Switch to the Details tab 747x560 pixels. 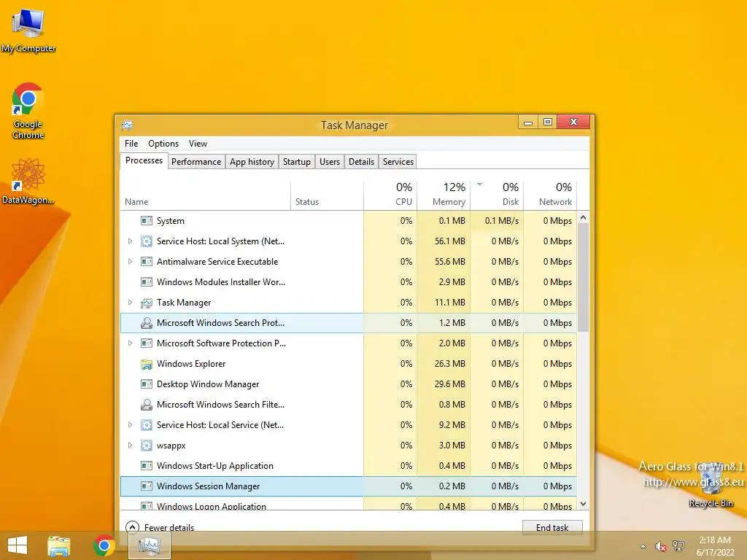pyautogui.click(x=362, y=161)
